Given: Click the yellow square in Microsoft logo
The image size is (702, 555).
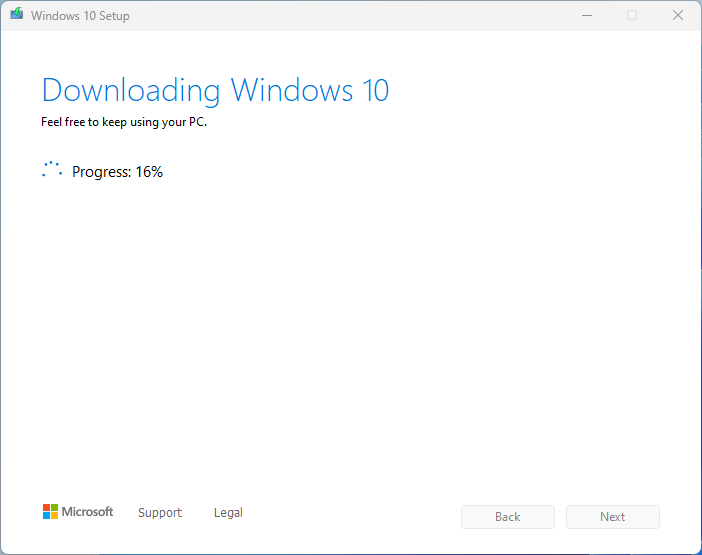Looking at the screenshot, I should pos(54,516).
